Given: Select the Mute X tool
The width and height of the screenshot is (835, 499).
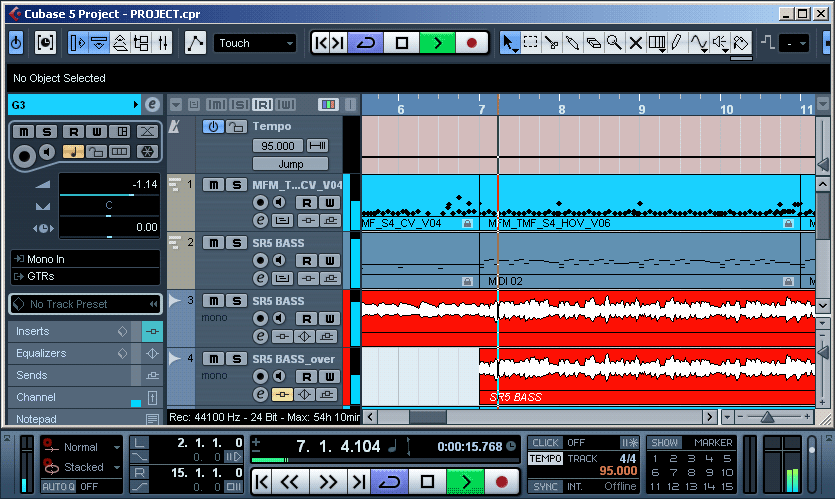Looking at the screenshot, I should [635, 43].
